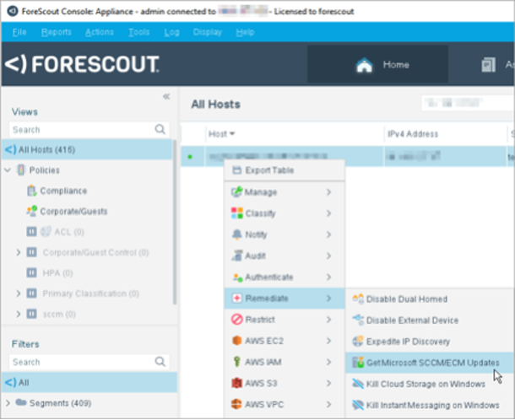Choose Kill Cloud Storage on Windows
515x420 pixels.
tap(430, 384)
